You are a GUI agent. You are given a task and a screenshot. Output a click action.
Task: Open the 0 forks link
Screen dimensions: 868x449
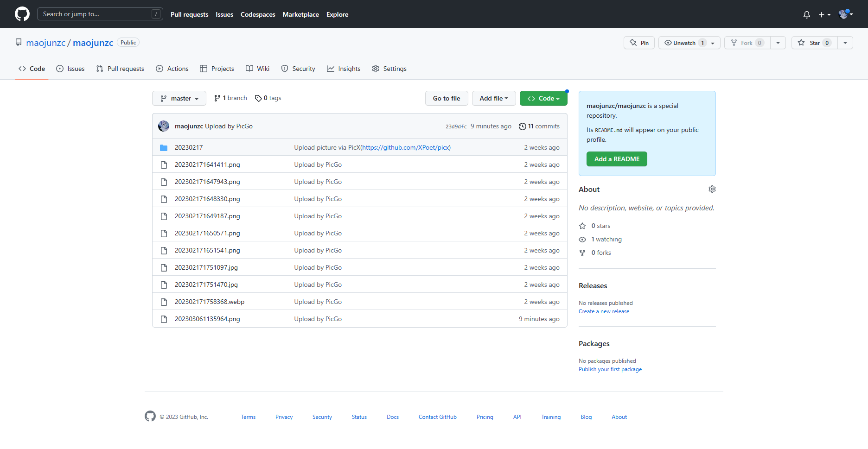tap(595, 253)
